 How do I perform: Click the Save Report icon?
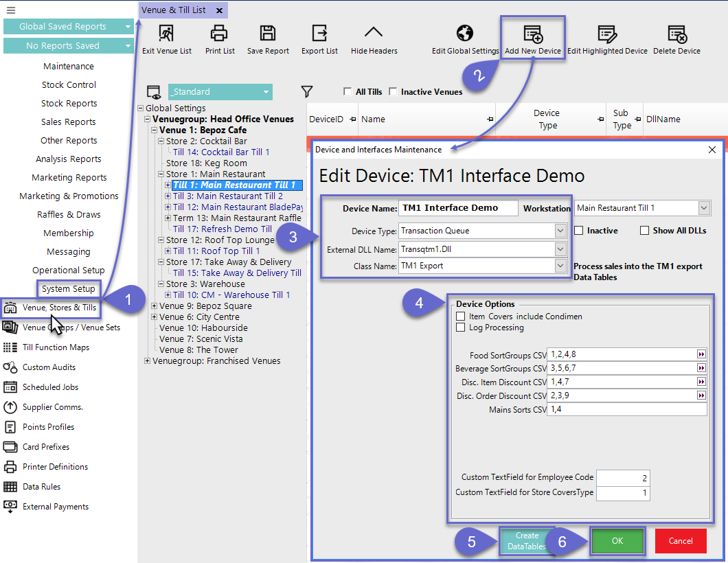(268, 33)
